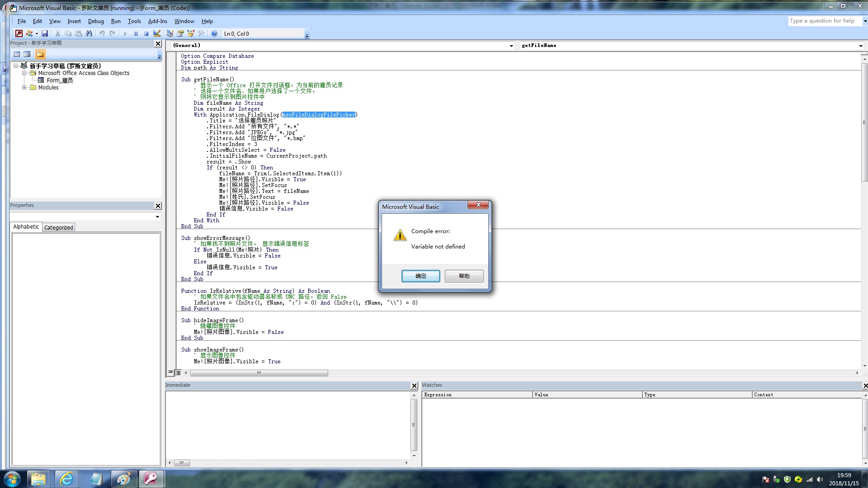868x488 pixels.
Task: Click the Type a question for help box
Action: (825, 21)
